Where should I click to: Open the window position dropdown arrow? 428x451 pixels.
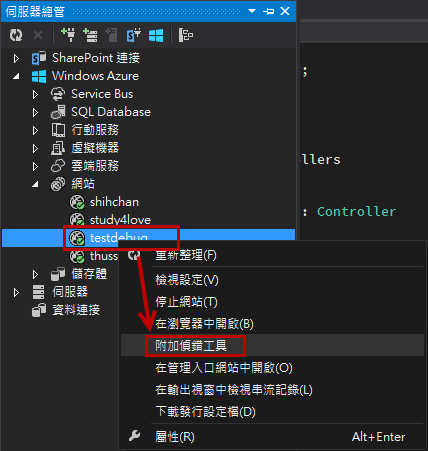(x=252, y=11)
